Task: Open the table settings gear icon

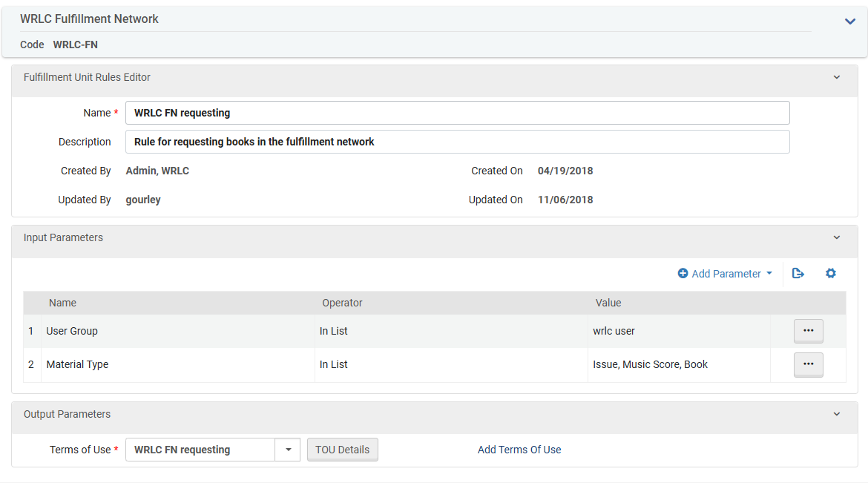Action: coord(831,274)
